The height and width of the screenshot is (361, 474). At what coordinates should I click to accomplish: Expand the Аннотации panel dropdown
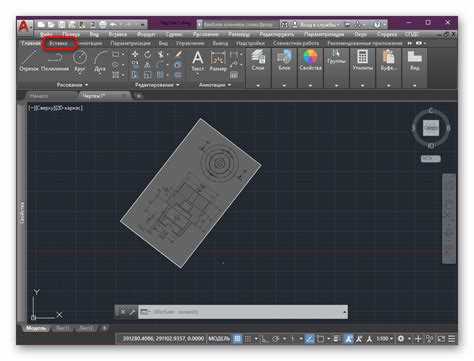pos(215,85)
